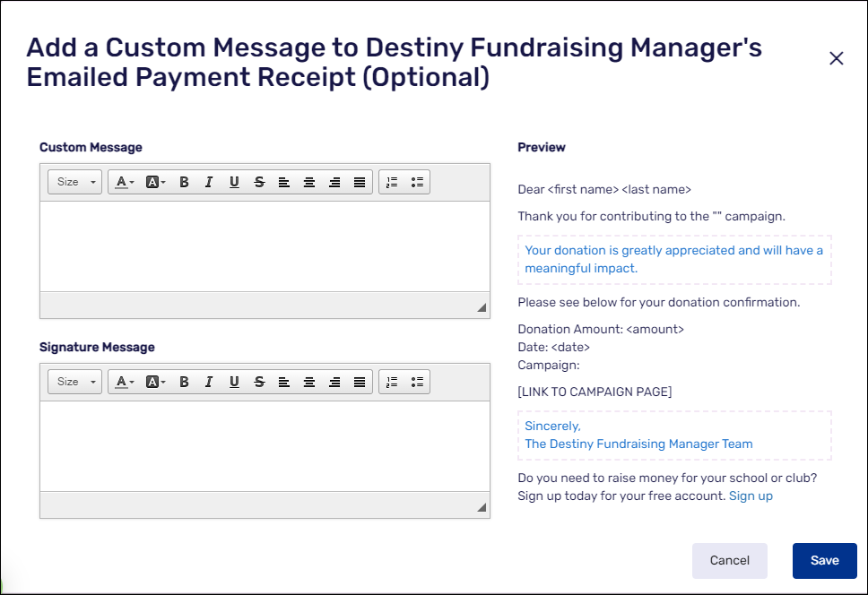Click inside the Custom Message text area
The height and width of the screenshot is (595, 868).
coord(265,246)
